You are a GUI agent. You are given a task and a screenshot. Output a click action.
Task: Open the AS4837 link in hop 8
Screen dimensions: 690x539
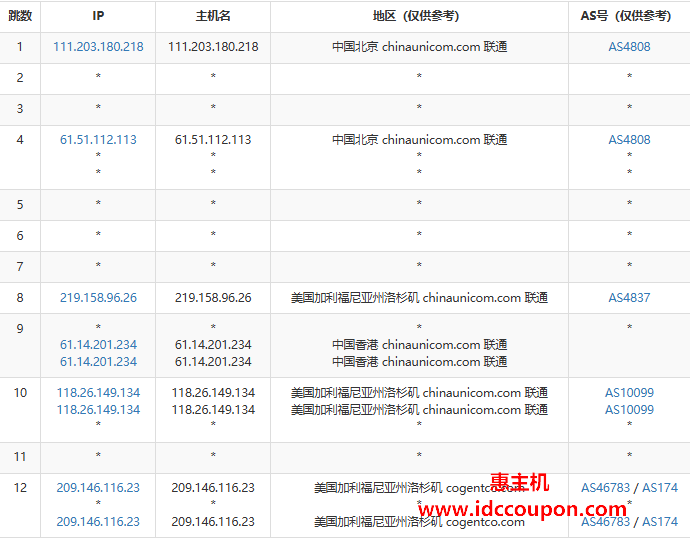629,298
